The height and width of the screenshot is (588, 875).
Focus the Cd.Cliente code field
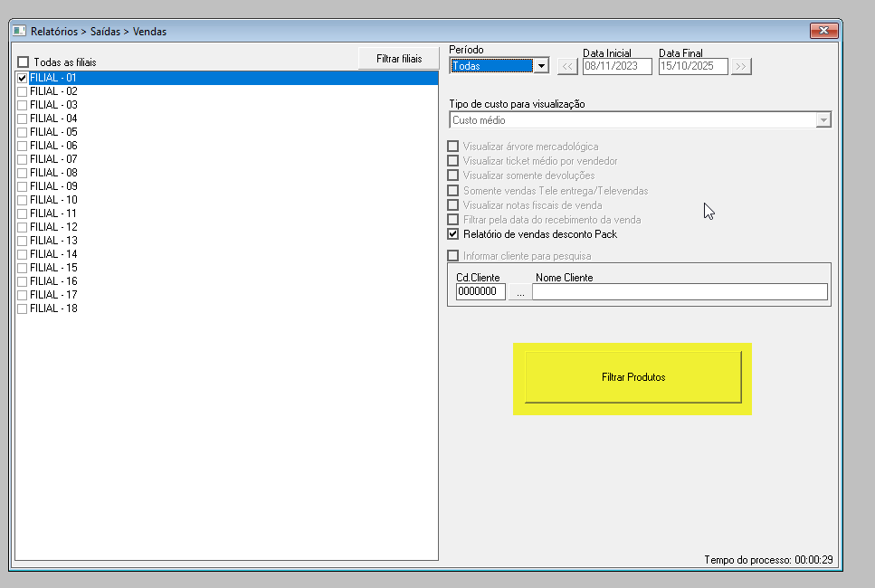480,292
